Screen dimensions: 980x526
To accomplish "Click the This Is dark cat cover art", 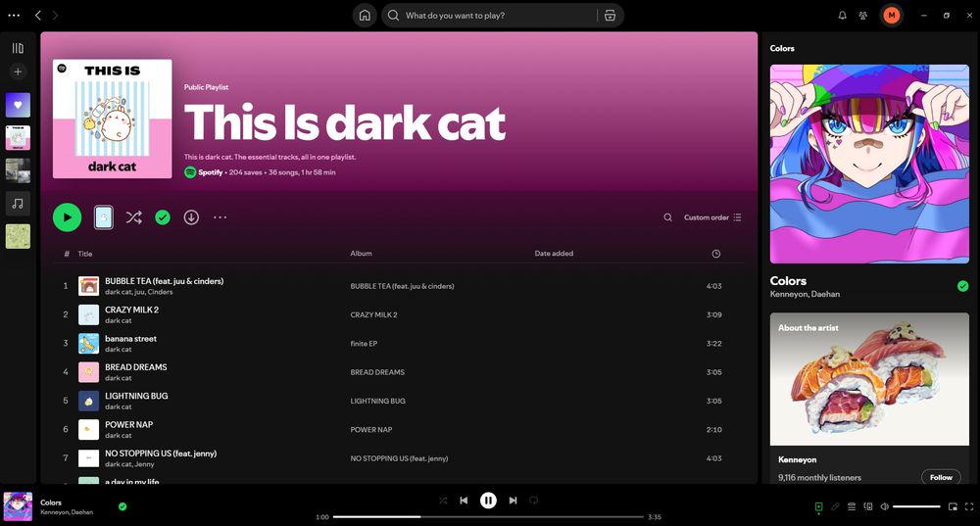I will pos(112,119).
